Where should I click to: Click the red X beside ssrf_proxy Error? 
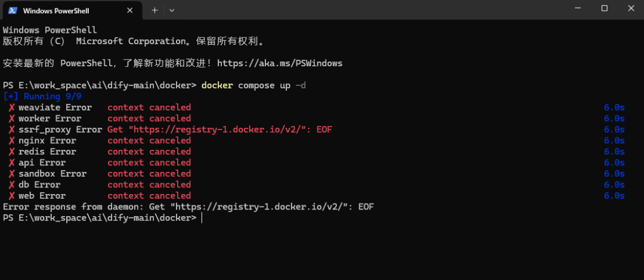tap(11, 130)
